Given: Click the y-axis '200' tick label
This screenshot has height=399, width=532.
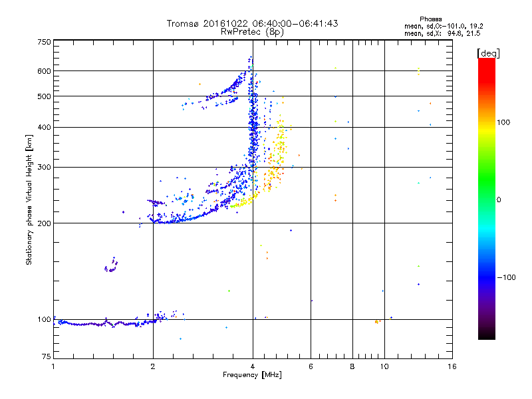Looking at the screenshot, I should click(44, 223).
